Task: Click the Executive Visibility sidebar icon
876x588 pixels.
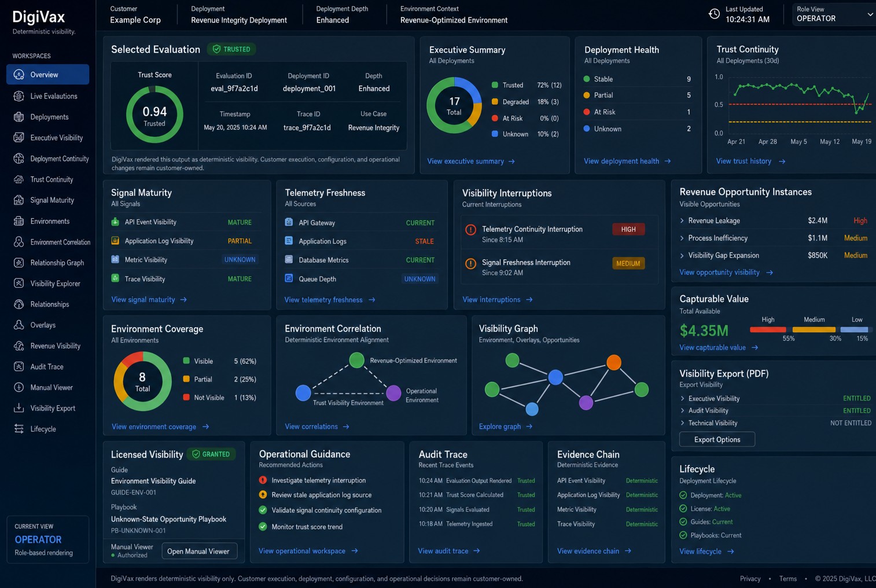Action: tap(19, 138)
